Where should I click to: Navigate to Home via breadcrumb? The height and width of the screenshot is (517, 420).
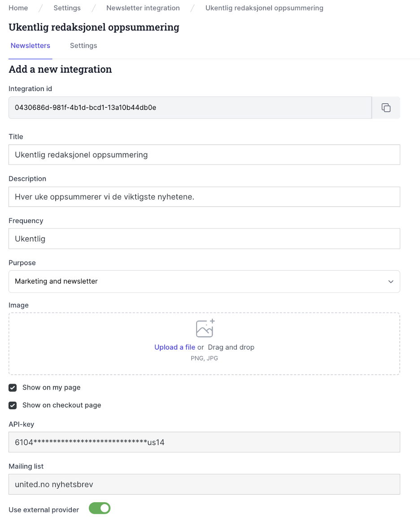coord(18,8)
